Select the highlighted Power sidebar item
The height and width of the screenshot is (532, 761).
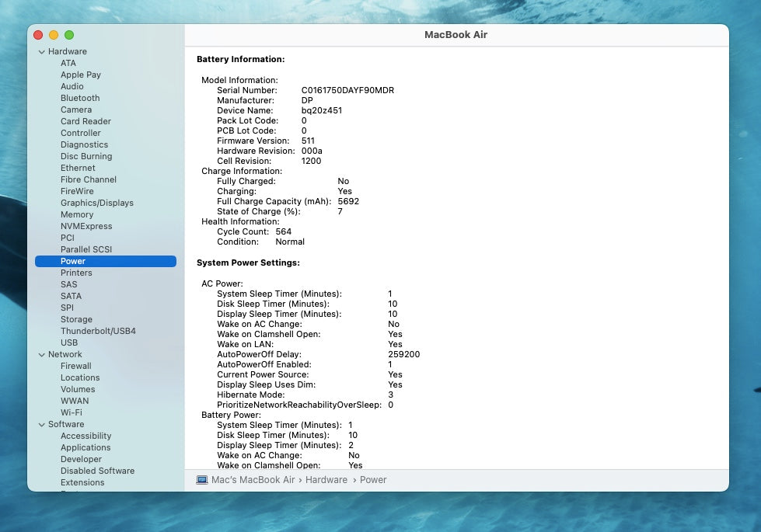click(73, 261)
